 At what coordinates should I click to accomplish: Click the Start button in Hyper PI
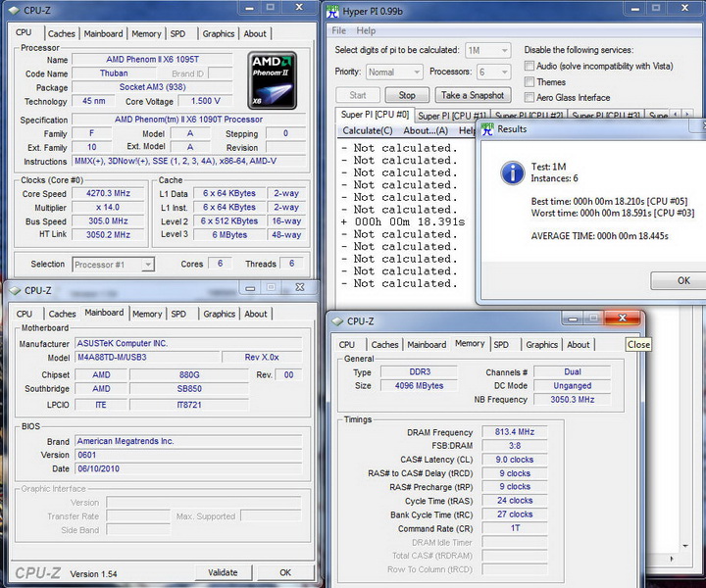click(358, 95)
